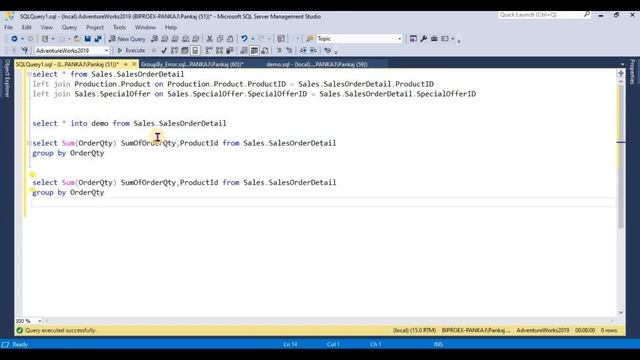Click the editor horizontal scrollbar track

(x=329, y=321)
